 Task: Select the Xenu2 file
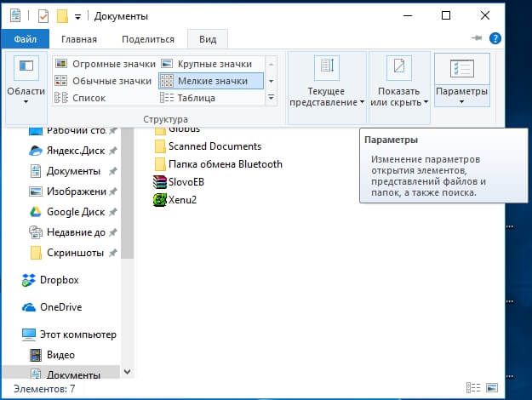182,200
